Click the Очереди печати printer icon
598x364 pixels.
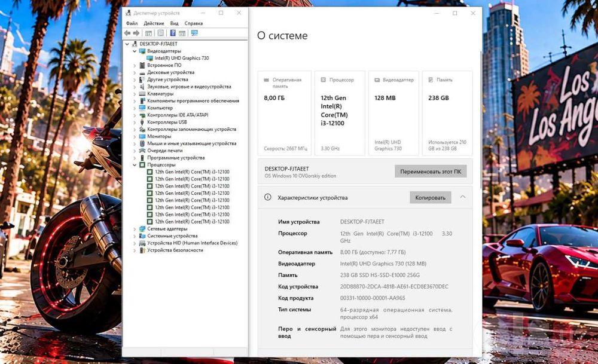pos(142,151)
